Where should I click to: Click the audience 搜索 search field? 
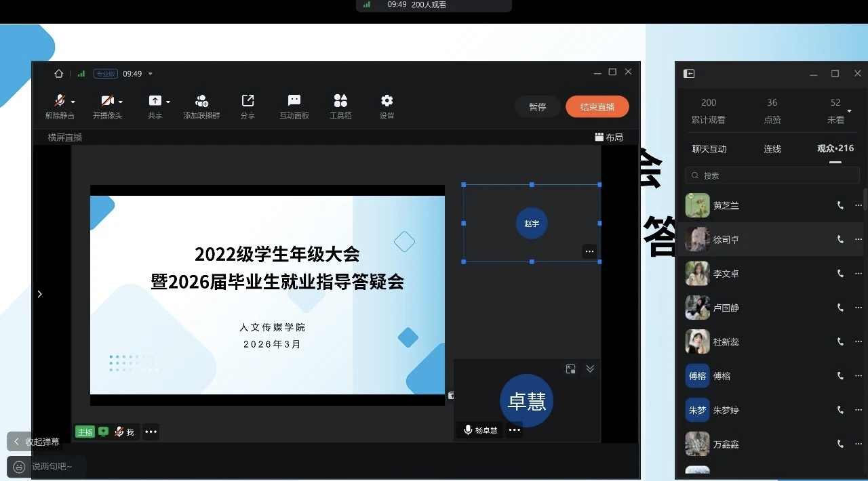(773, 175)
